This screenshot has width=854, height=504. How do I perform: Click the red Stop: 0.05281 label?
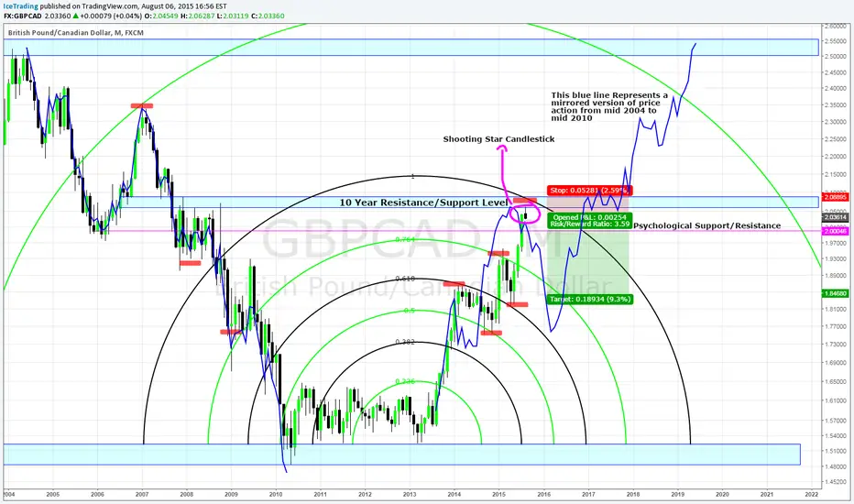(590, 191)
